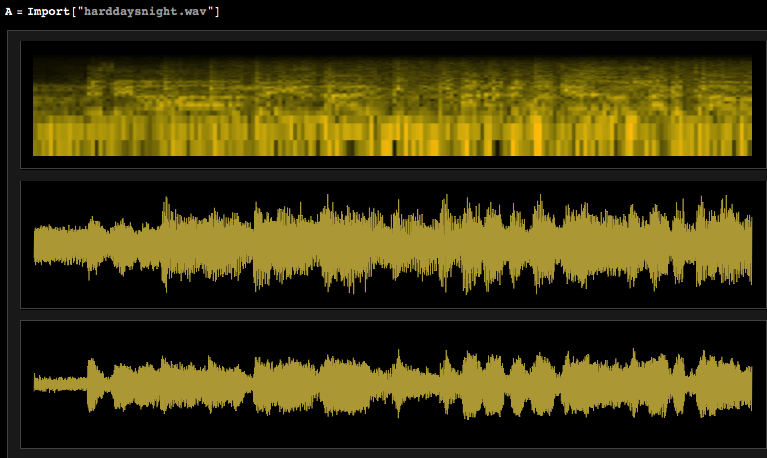The width and height of the screenshot is (767, 458).
Task: Click the middle of the bottom waveform
Action: point(392,385)
